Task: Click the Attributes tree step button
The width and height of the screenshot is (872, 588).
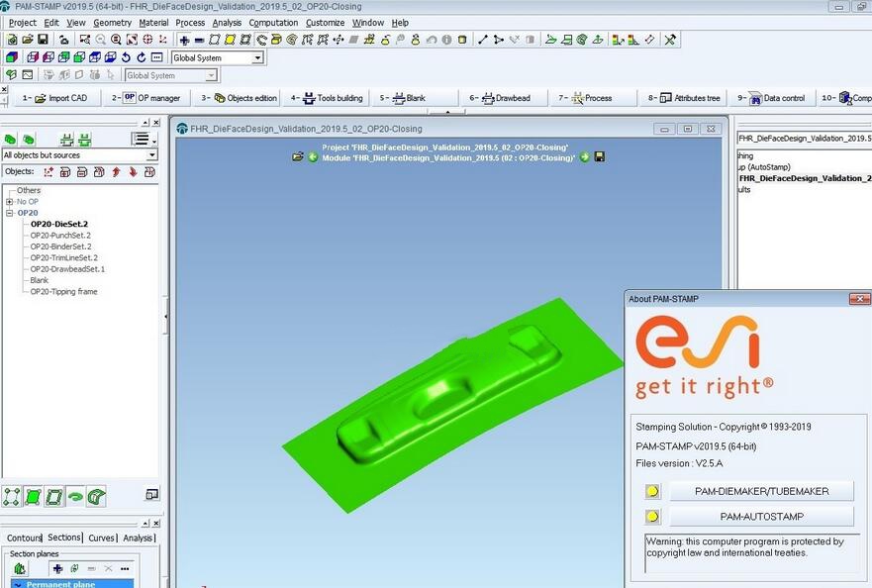Action: (x=684, y=98)
